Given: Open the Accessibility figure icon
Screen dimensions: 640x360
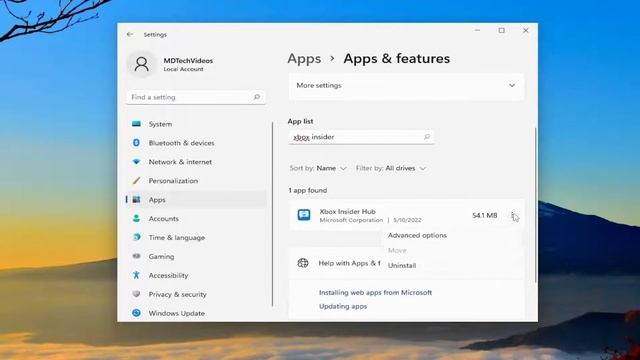Looking at the screenshot, I should click(x=136, y=275).
